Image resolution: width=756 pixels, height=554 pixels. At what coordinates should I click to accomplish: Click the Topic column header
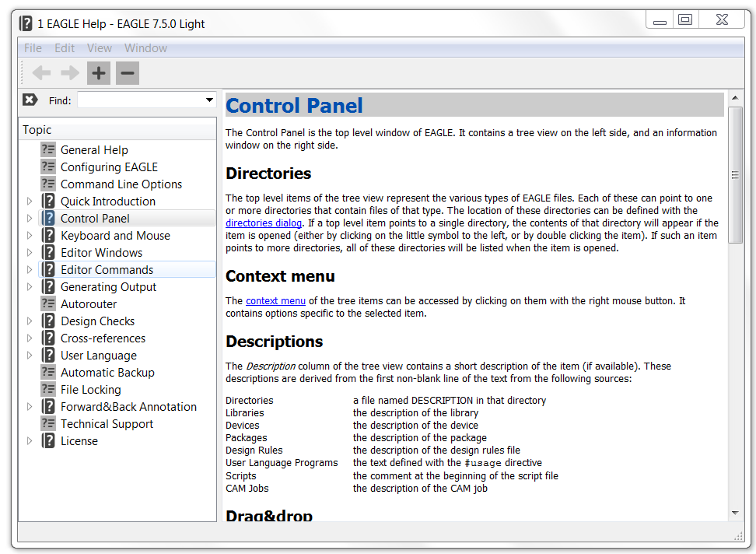click(x=117, y=130)
